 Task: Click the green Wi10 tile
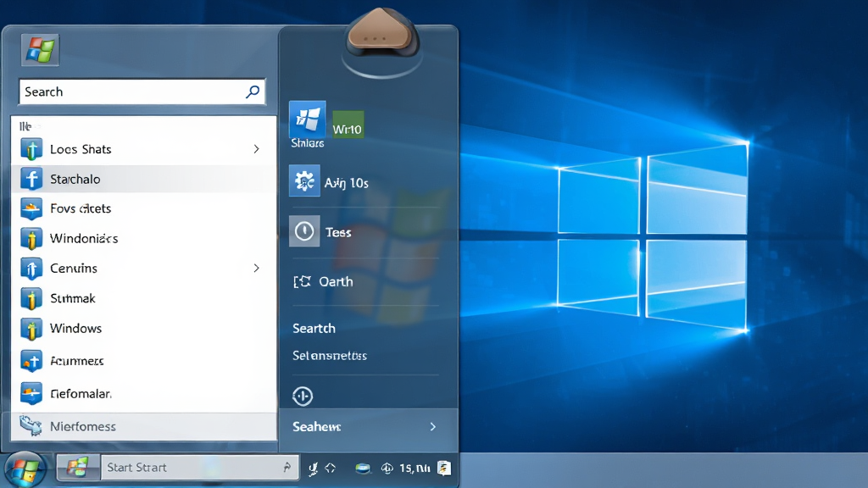(348, 125)
